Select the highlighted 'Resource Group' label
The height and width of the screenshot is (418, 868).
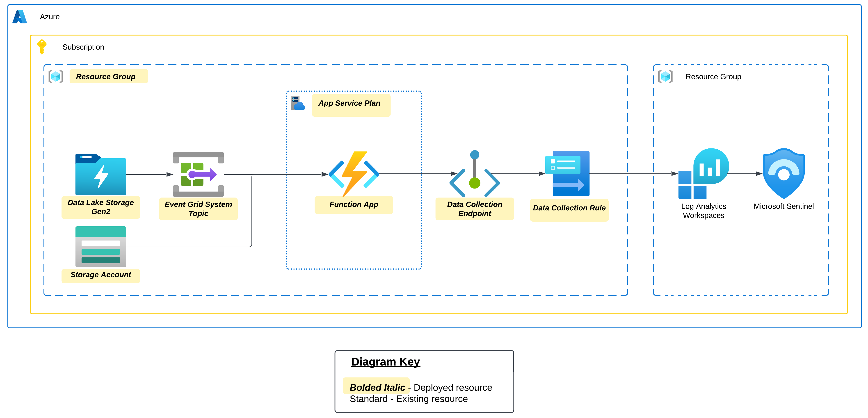coord(105,76)
